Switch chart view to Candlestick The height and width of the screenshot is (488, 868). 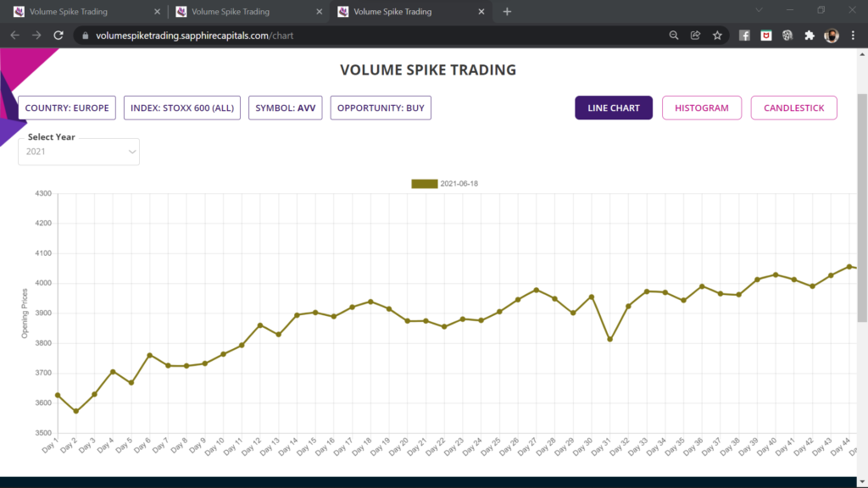click(793, 108)
